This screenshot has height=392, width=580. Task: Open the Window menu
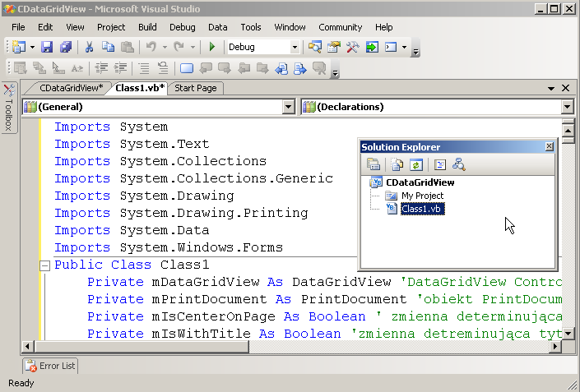click(x=290, y=27)
